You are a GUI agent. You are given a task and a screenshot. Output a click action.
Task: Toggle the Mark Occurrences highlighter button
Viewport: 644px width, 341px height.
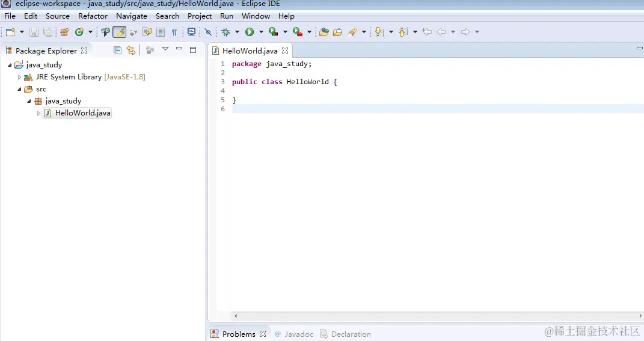(x=119, y=32)
